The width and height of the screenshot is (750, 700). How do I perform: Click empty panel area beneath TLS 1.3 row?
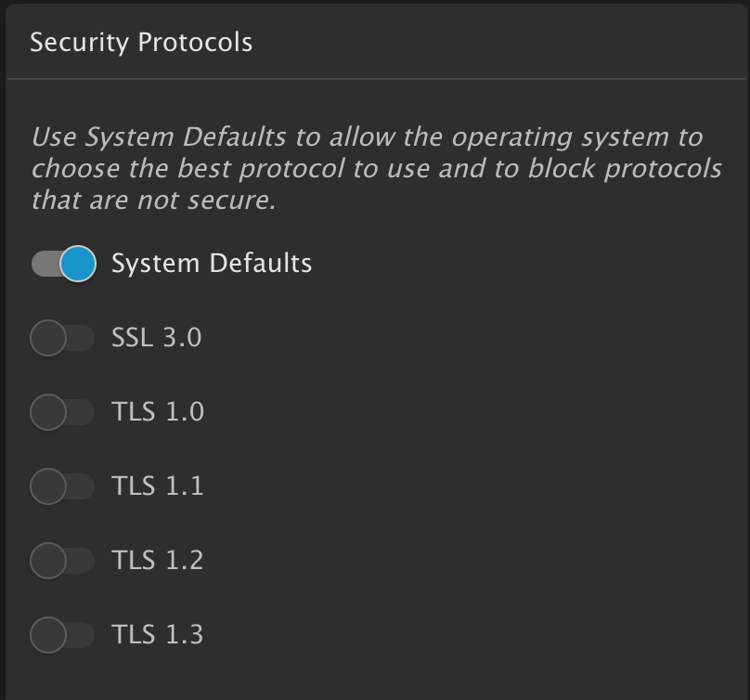pyautogui.click(x=371, y=676)
